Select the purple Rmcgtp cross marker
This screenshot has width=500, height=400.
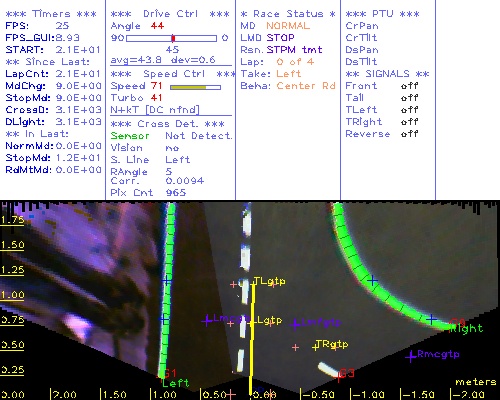[x=411, y=356]
